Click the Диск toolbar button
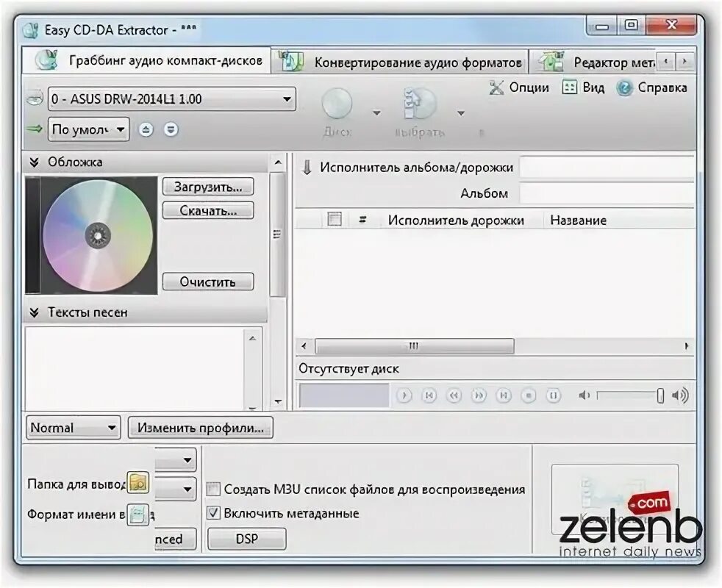The image size is (722, 588). [337, 112]
